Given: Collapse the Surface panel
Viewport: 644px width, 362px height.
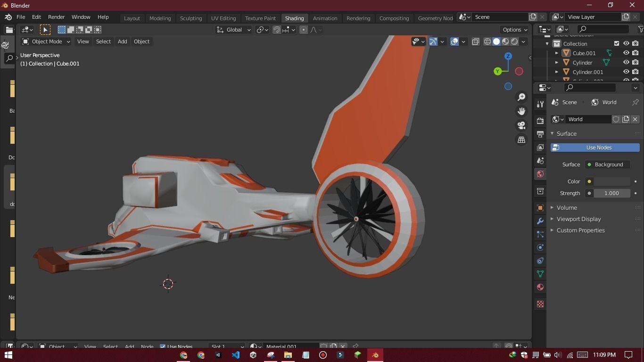Looking at the screenshot, I should click(x=566, y=133).
